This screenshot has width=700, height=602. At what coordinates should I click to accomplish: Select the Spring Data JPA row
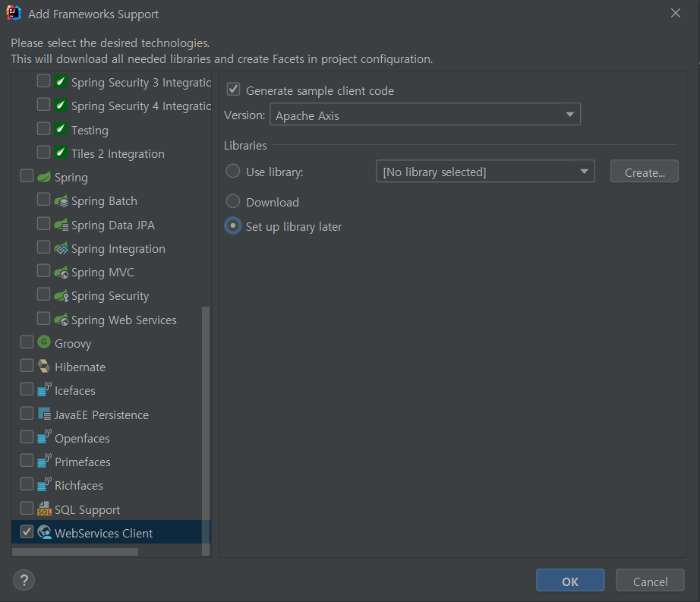pos(111,225)
